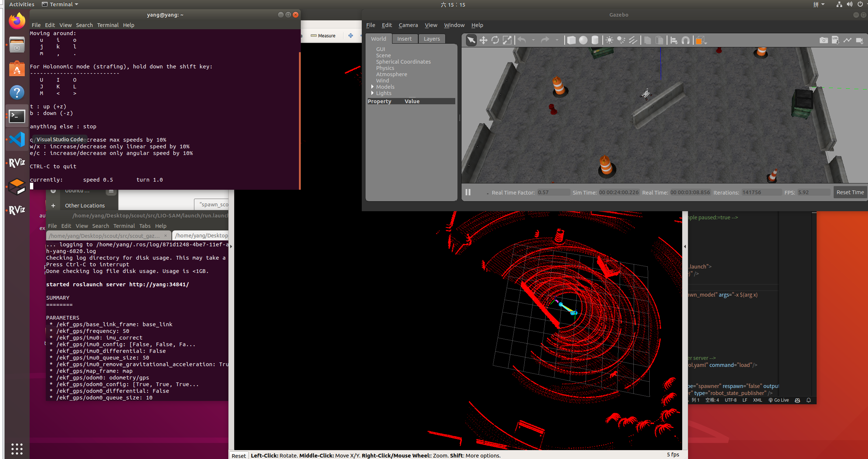868x459 pixels.
Task: Take a screenshot with Gazebo camera icon
Action: coord(824,40)
